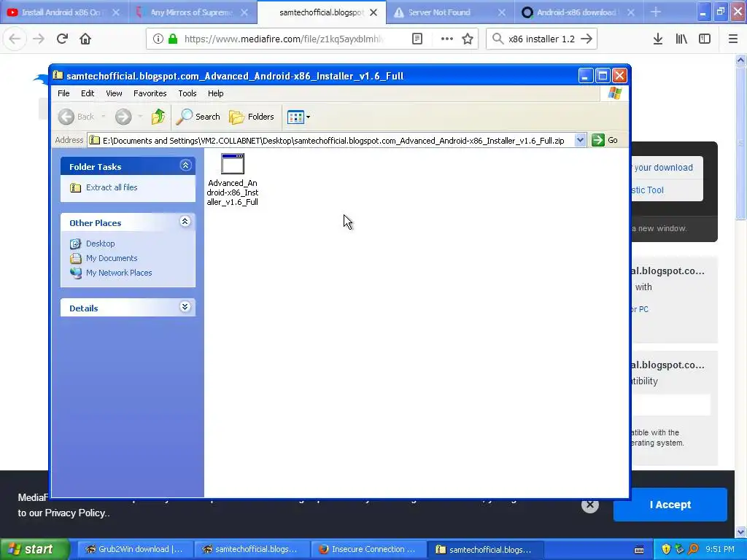This screenshot has height=560, width=747.
Task: Toggle reader view icon in URL bar
Action: coord(417,39)
